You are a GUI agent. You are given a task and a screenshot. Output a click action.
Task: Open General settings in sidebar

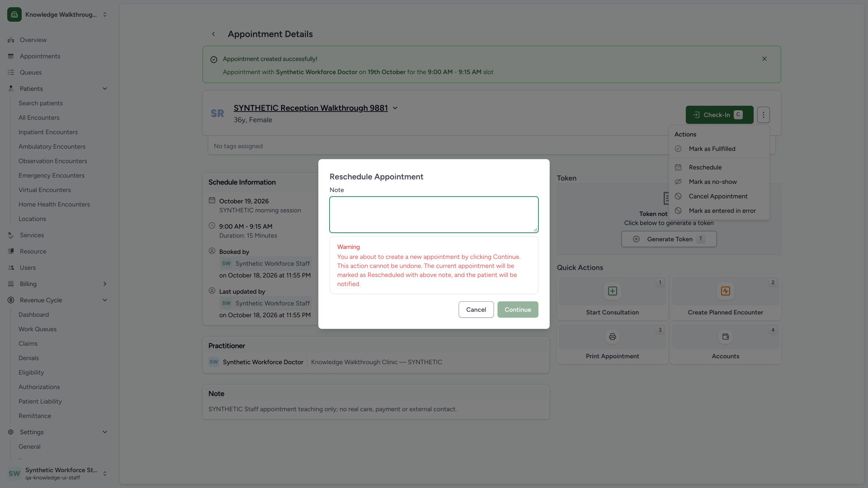coord(29,446)
